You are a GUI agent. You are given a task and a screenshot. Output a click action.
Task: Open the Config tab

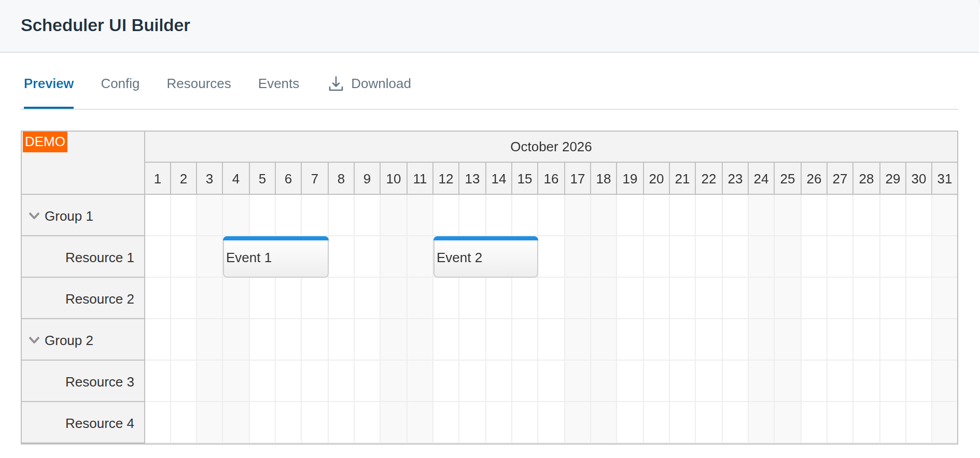(120, 83)
